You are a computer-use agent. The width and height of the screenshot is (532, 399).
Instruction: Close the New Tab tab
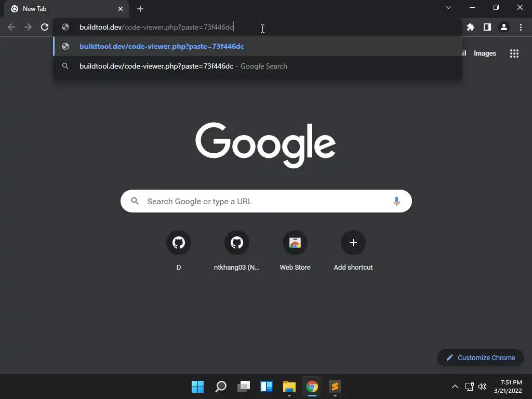coord(121,9)
